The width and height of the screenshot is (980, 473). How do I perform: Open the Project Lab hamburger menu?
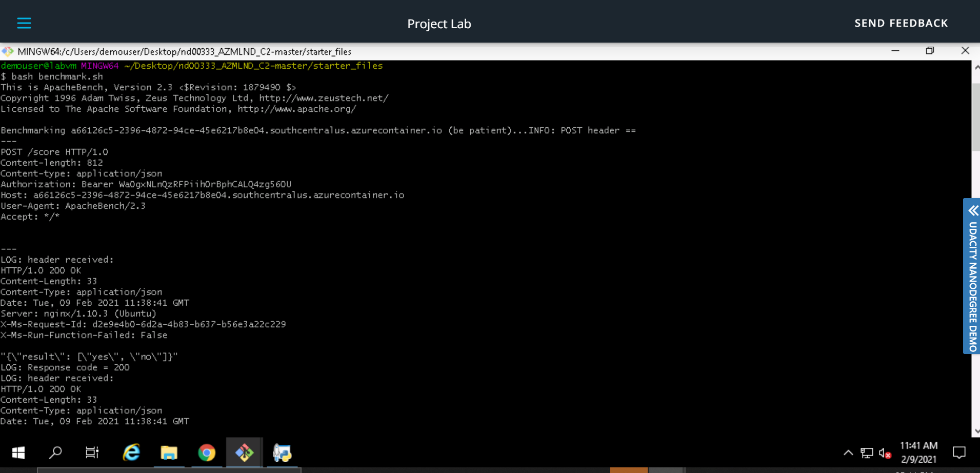(24, 23)
